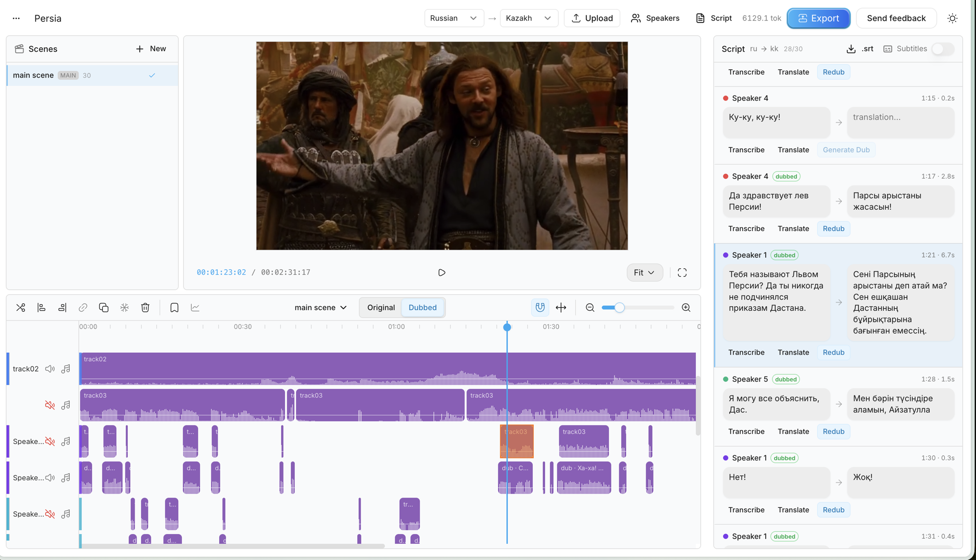Unmute the third Speaker track
The image size is (976, 560).
(x=50, y=514)
